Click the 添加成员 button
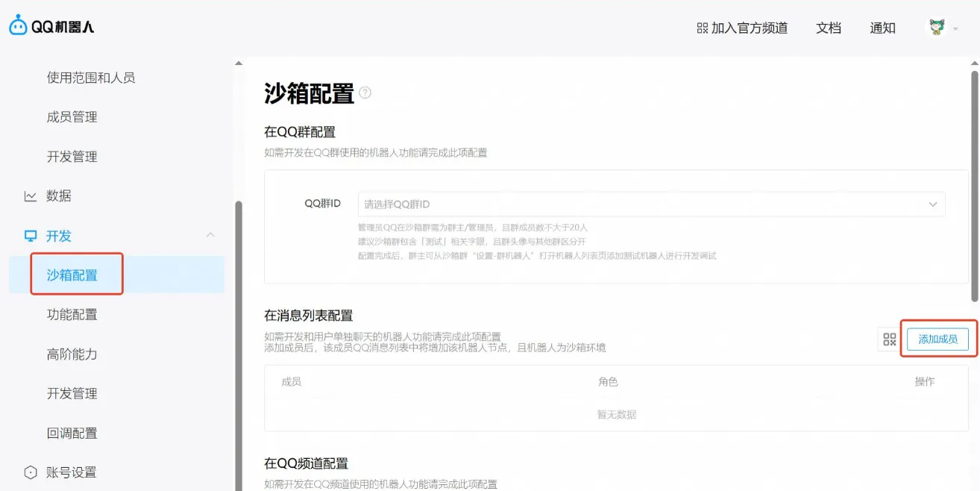980x491 pixels. click(937, 339)
